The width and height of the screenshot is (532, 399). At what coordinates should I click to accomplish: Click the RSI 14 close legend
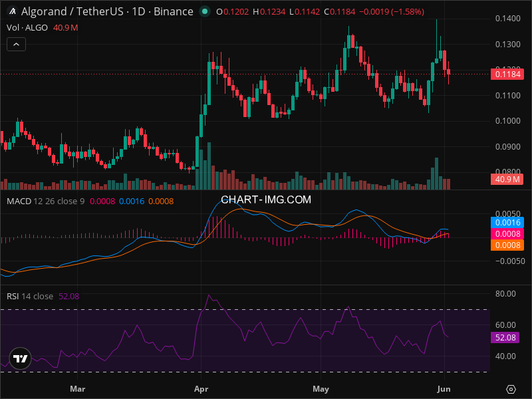coord(30,296)
